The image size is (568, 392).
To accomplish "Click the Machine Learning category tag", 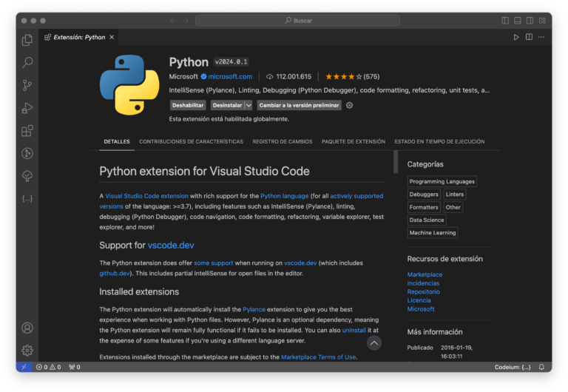I will (x=433, y=232).
